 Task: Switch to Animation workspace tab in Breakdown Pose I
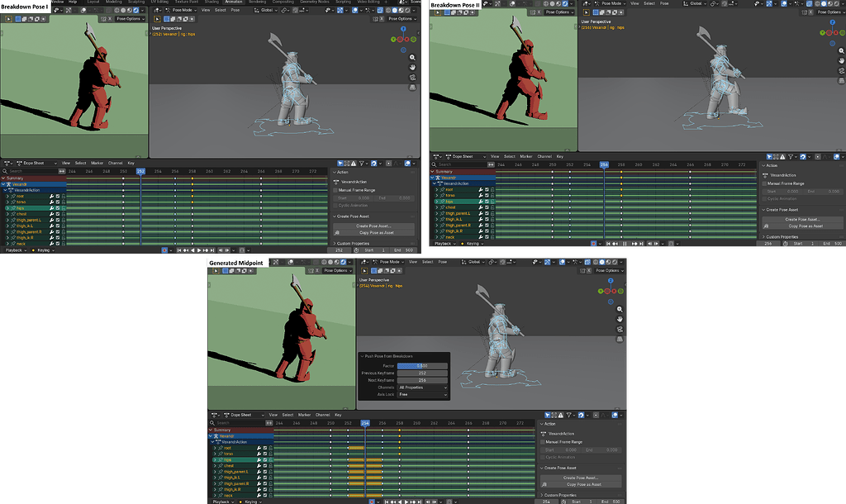click(x=234, y=2)
